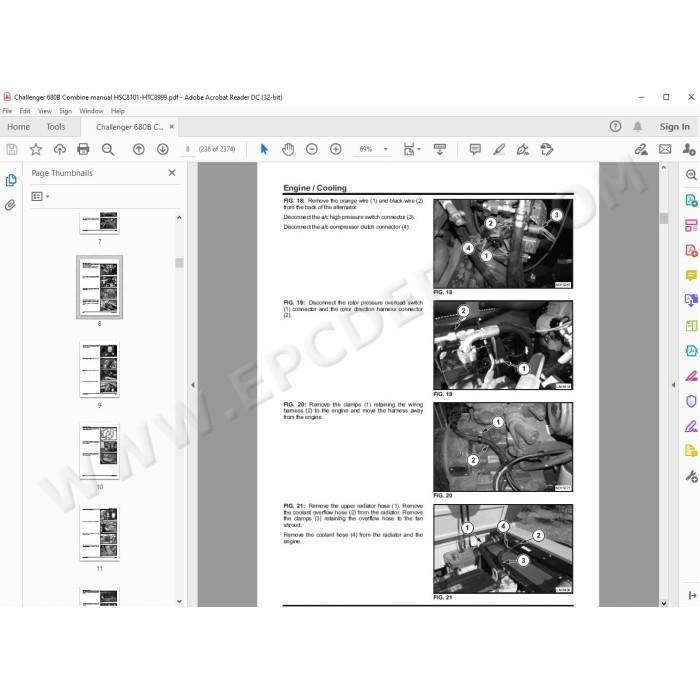Open the find text magnifier icon

coord(108,149)
